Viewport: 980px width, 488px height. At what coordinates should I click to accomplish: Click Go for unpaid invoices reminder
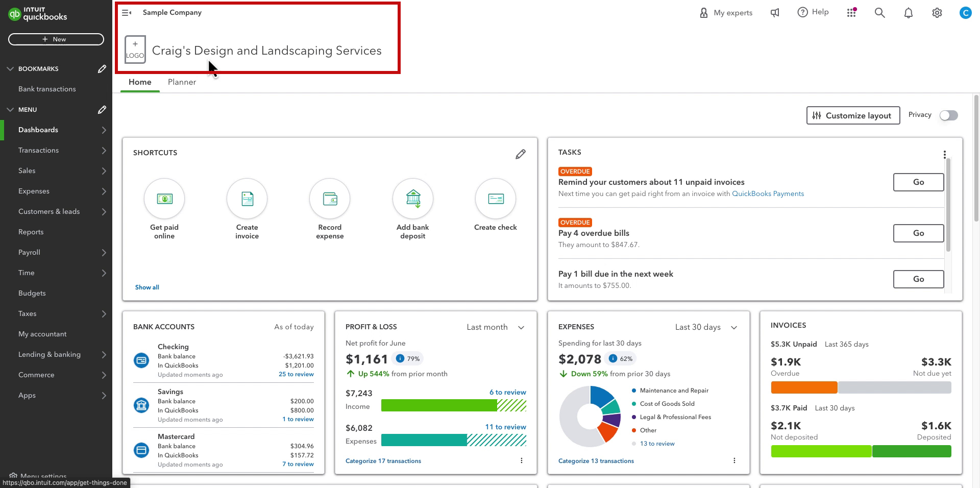pos(918,182)
